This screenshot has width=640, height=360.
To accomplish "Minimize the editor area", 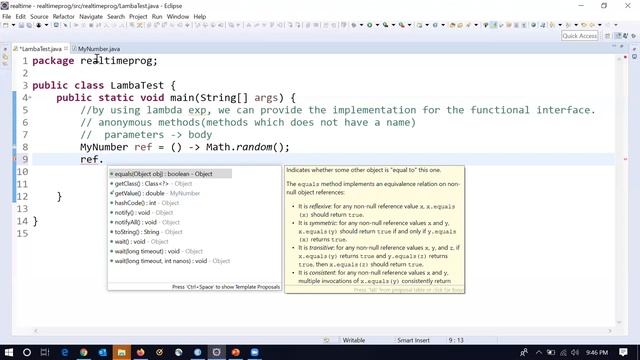I will pos(613,47).
